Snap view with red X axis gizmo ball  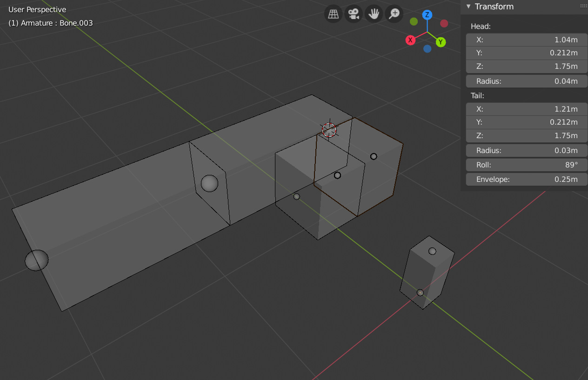pos(410,40)
